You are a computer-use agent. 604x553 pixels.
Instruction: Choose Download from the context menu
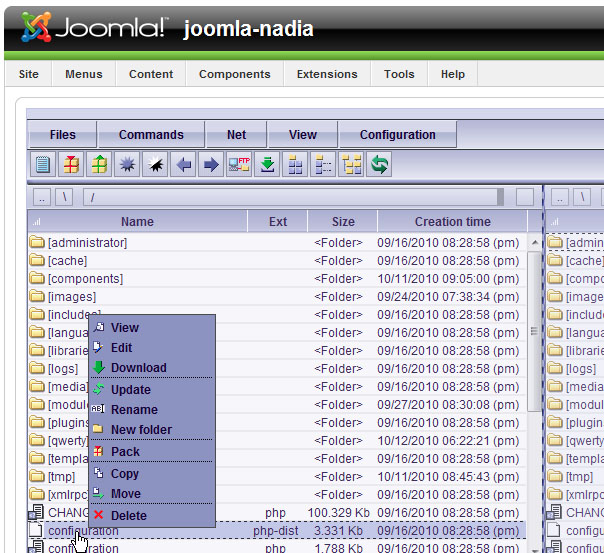138,368
